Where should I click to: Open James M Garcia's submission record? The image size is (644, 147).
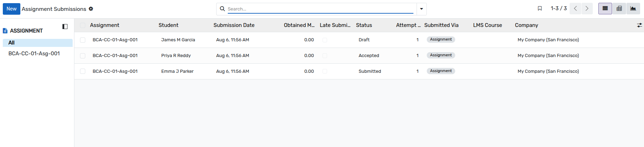click(x=178, y=40)
